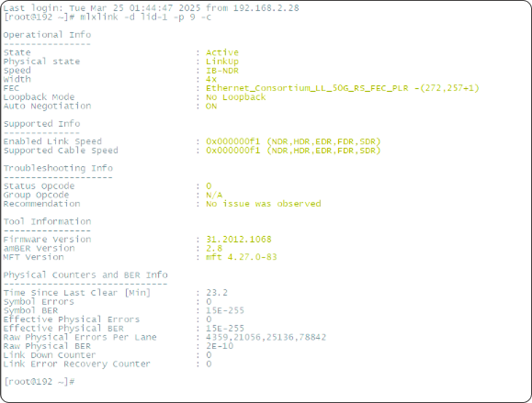Click the IB-NDR speed value
532x403 pixels.
(222, 71)
